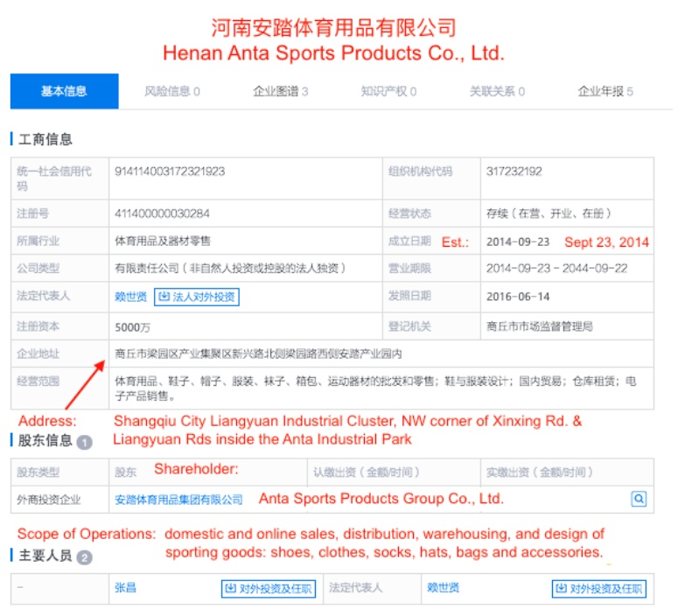Open 张昌 personnel profile link
This screenshot has height=616, width=678.
[x=126, y=589]
